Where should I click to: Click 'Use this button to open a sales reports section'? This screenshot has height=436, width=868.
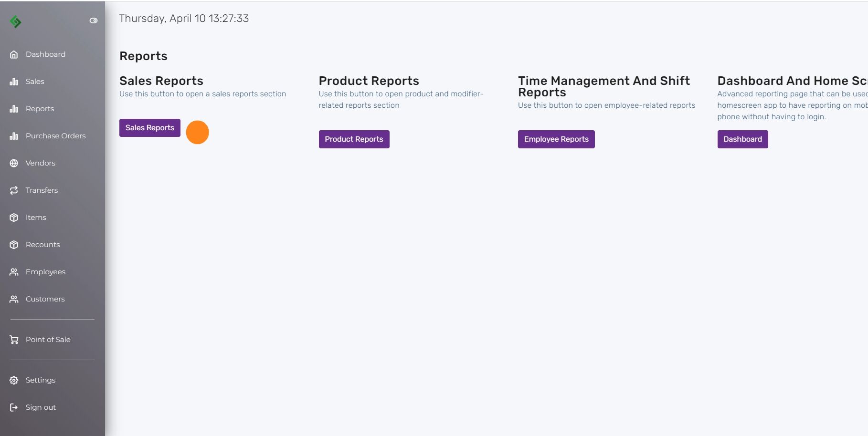click(x=202, y=94)
